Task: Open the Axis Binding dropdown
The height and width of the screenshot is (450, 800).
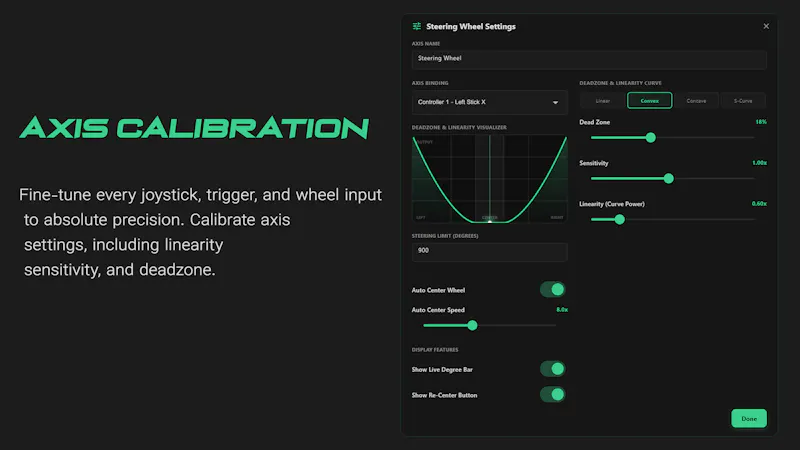Action: pos(489,102)
